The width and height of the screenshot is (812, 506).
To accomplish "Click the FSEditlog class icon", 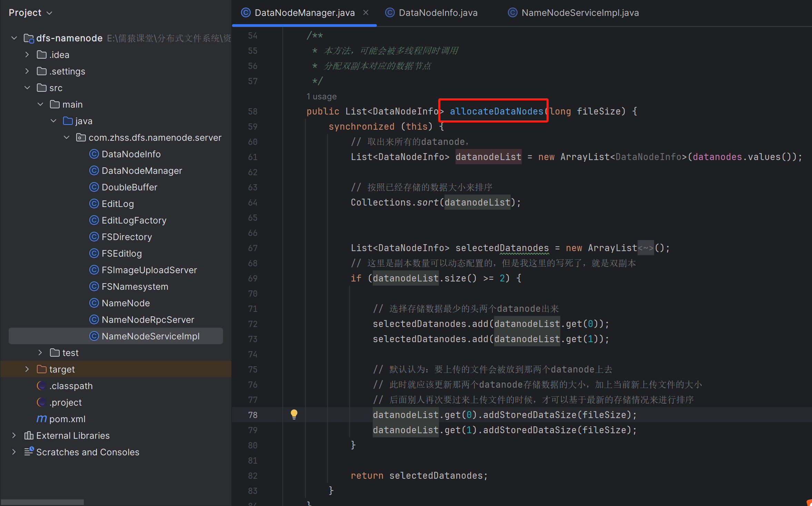I will tap(94, 253).
